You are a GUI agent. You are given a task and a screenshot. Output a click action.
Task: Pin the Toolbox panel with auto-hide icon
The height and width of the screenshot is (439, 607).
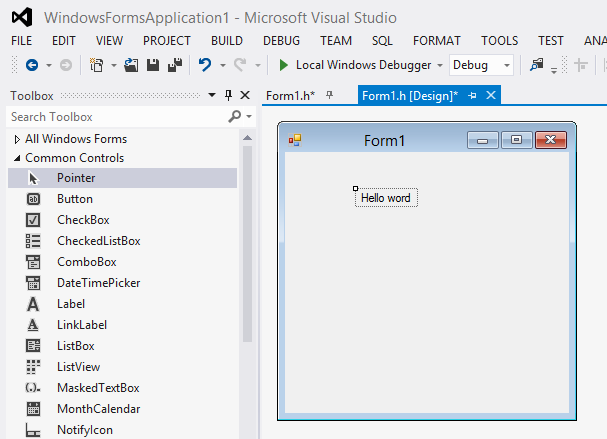228,95
